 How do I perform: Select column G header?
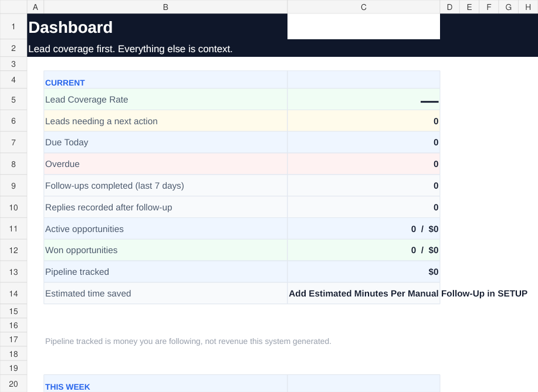[508, 7]
